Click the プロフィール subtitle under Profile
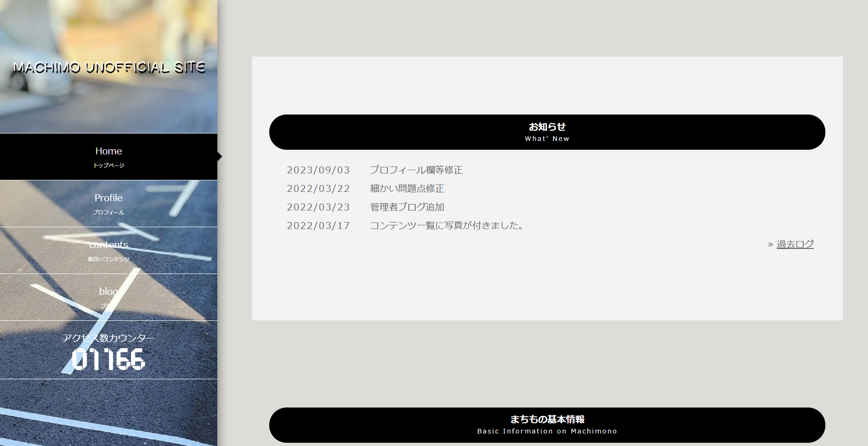Screen dimensions: 868x446 tap(108, 212)
